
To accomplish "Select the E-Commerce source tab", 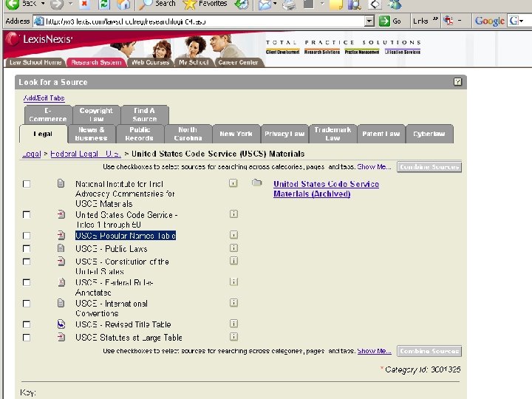I will coord(48,115).
